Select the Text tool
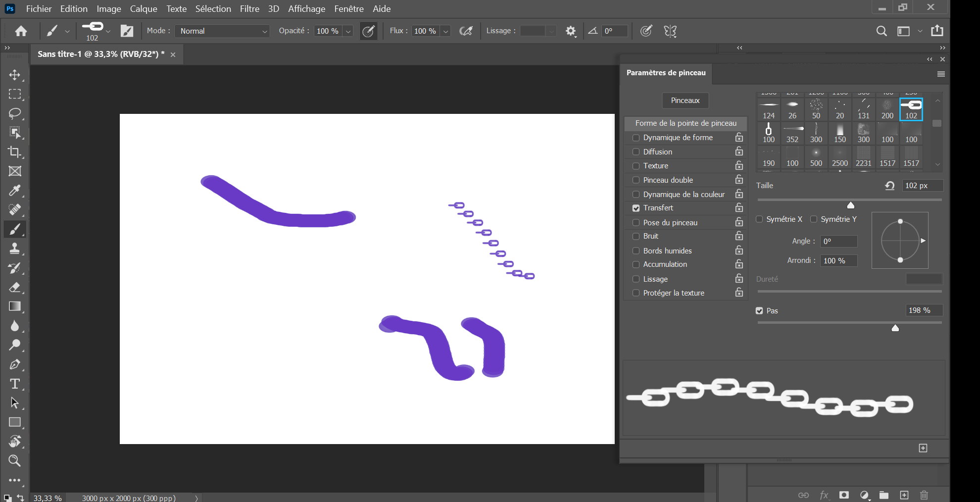980x502 pixels. coord(15,383)
